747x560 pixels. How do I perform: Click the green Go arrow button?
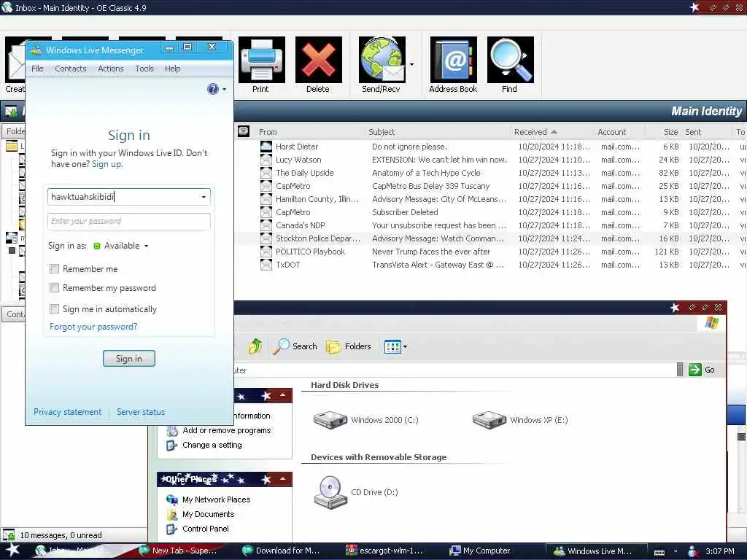[x=694, y=370]
